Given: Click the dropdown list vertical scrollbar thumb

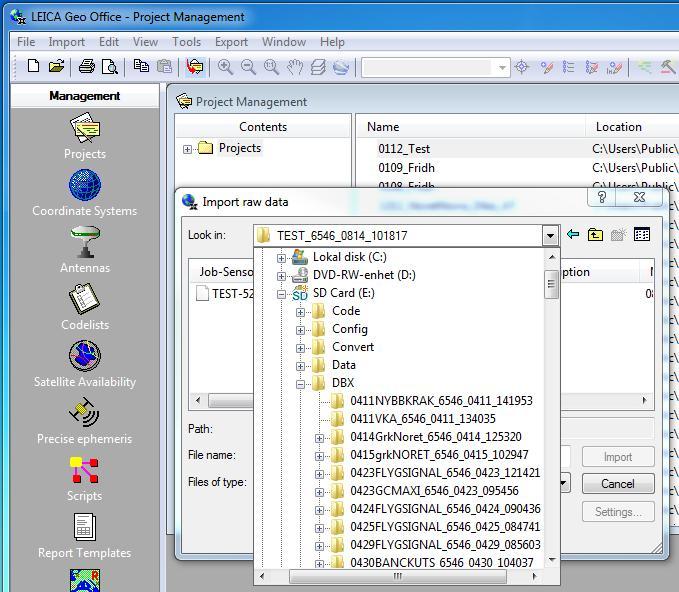Looking at the screenshot, I should 551,284.
